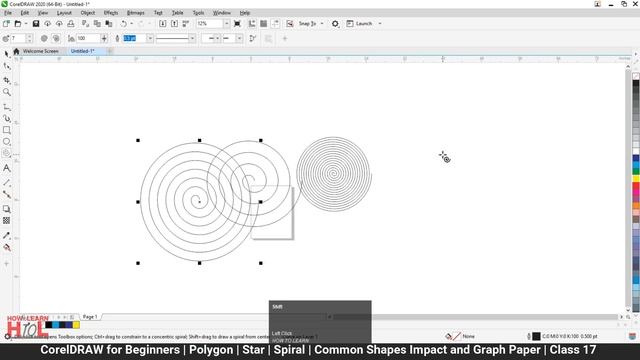The height and width of the screenshot is (360, 640).
Task: Select the Rectangle tool
Action: 7,130
